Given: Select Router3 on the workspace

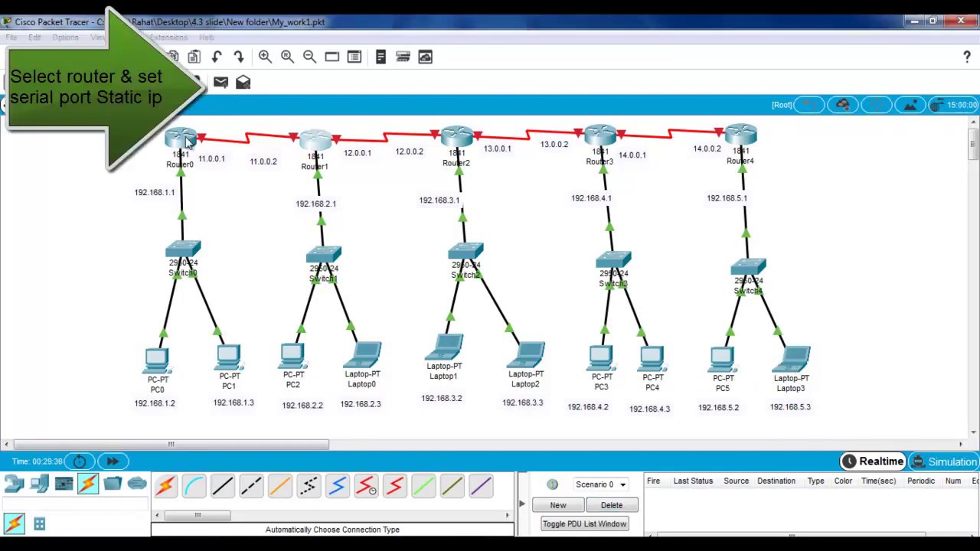Looking at the screenshot, I should (x=600, y=136).
